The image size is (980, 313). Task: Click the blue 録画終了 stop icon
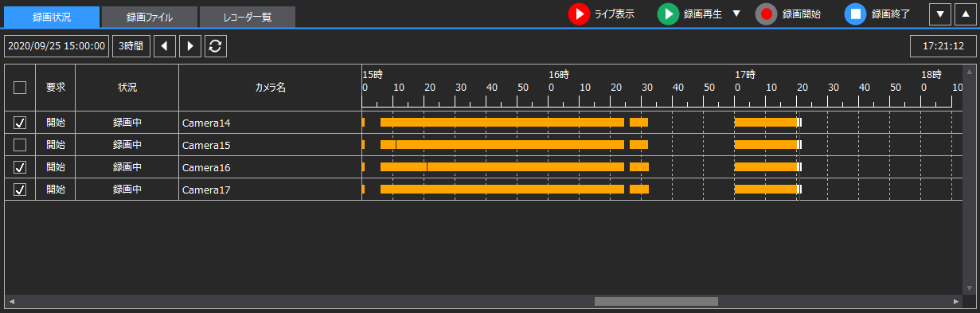(x=856, y=14)
